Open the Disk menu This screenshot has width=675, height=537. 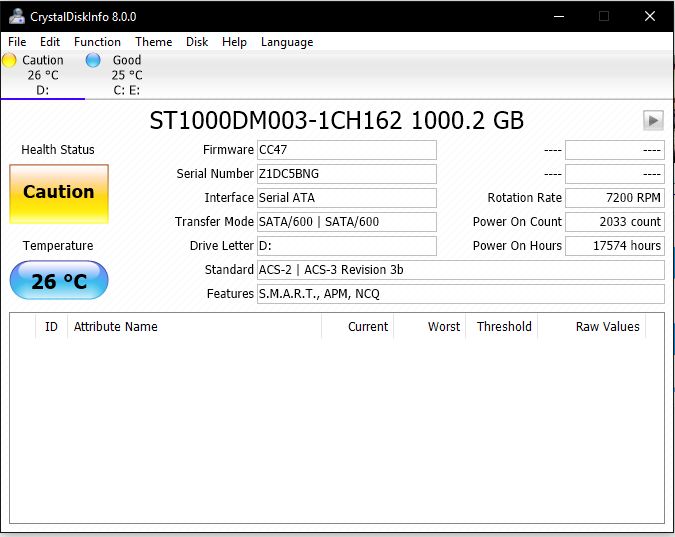coord(197,42)
